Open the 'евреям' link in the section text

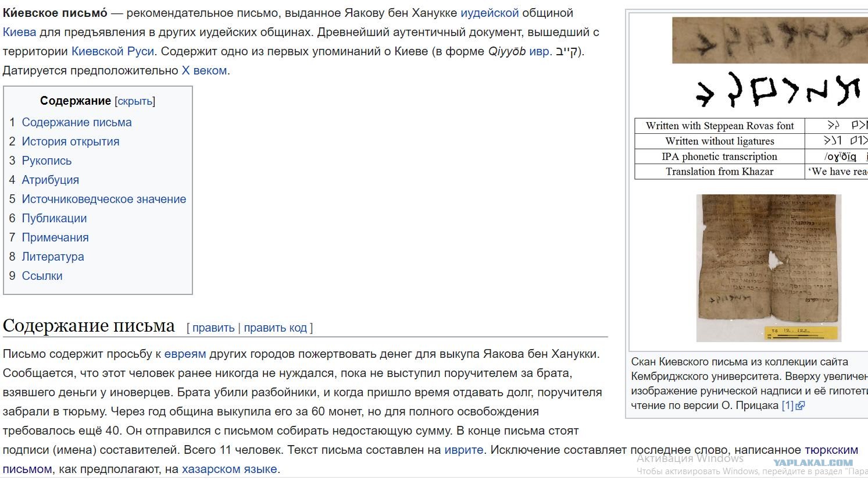click(x=185, y=354)
